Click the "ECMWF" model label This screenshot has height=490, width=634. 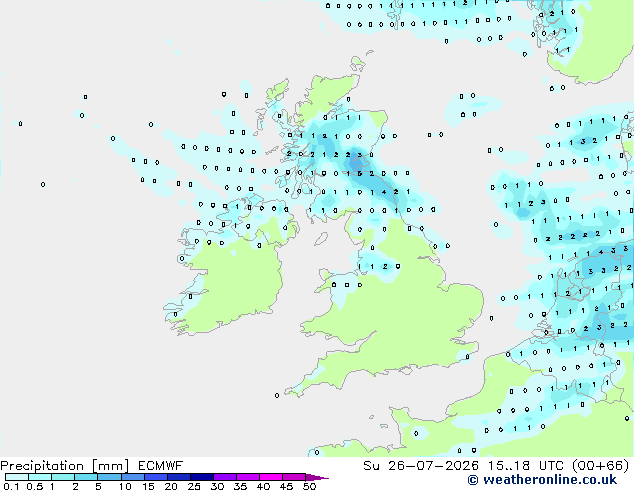(x=161, y=466)
